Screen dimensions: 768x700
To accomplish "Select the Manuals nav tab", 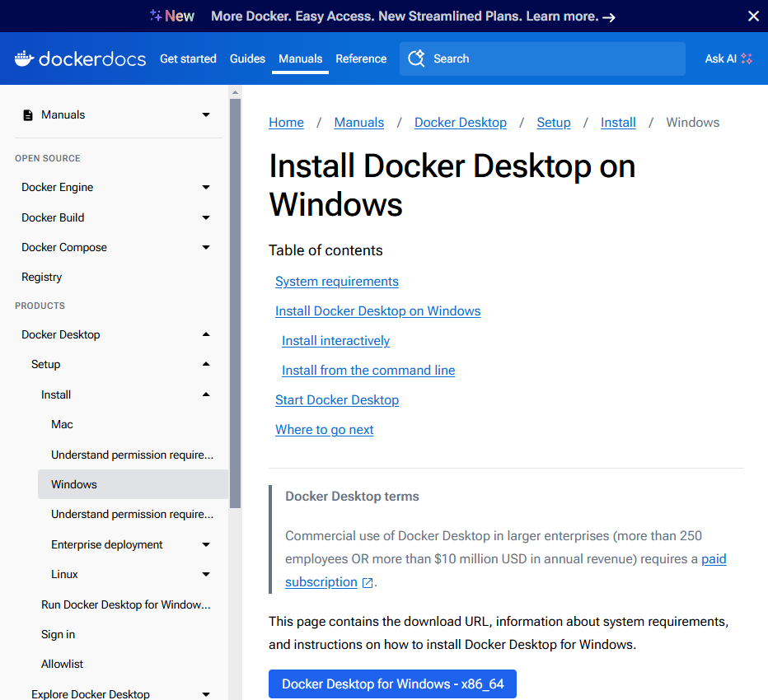I will point(300,58).
